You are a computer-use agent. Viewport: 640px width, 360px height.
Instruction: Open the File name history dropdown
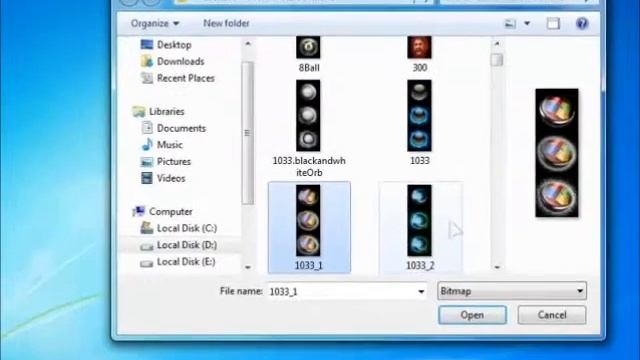421,291
